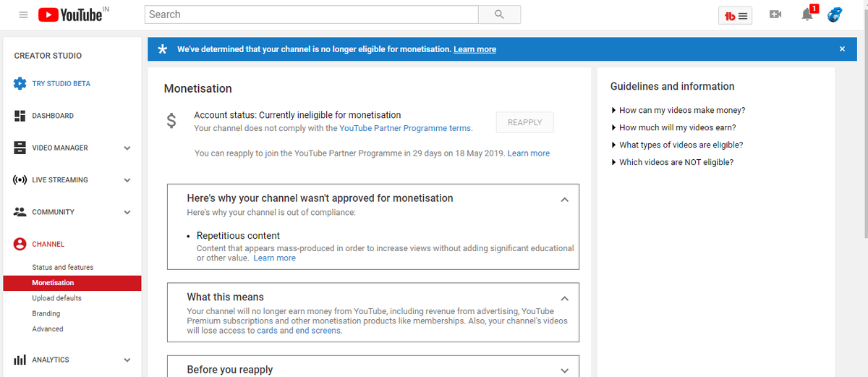Click the Try Studio Beta gear icon
This screenshot has width=868, height=377.
20,84
